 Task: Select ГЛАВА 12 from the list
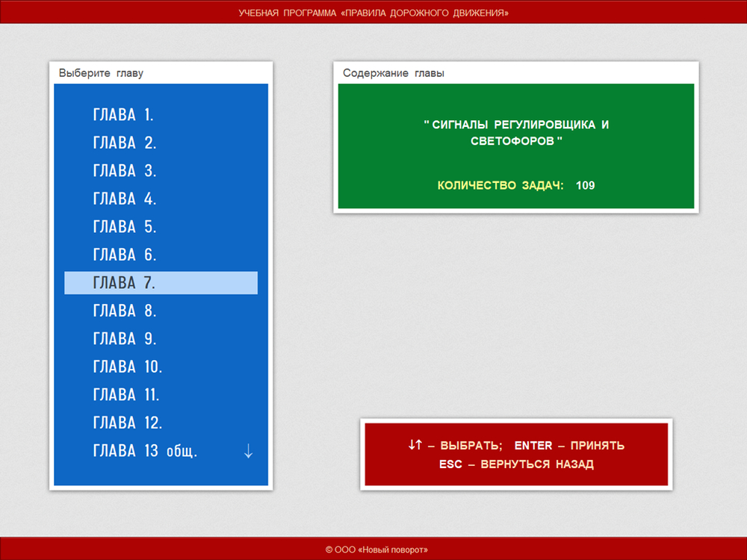click(x=128, y=423)
